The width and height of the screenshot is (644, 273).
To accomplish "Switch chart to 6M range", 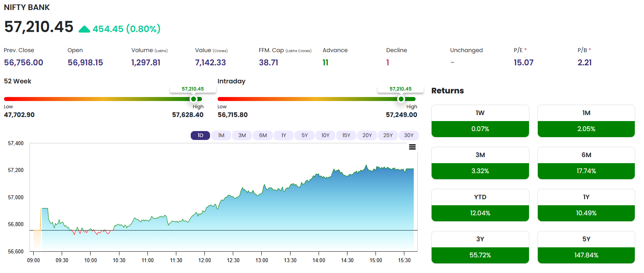I will click(263, 135).
